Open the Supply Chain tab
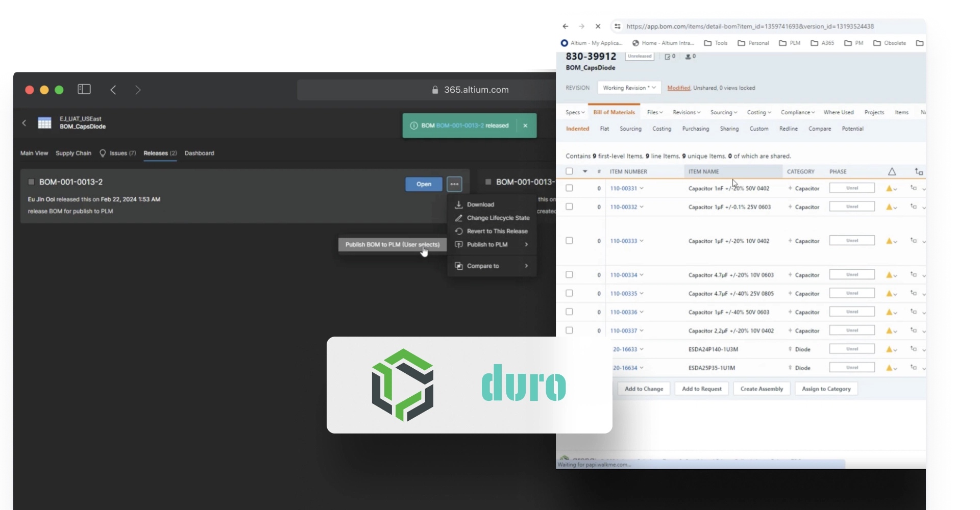The height and width of the screenshot is (510, 980). [x=73, y=153]
